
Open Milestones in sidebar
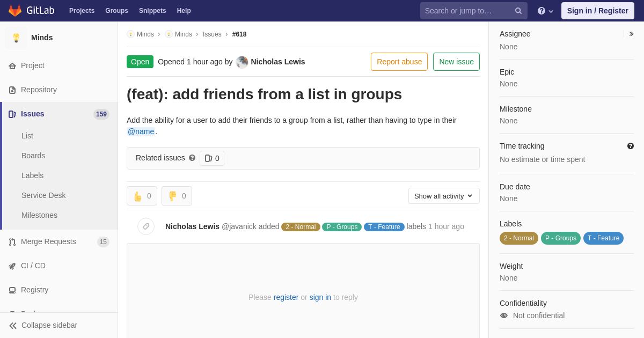click(x=39, y=215)
